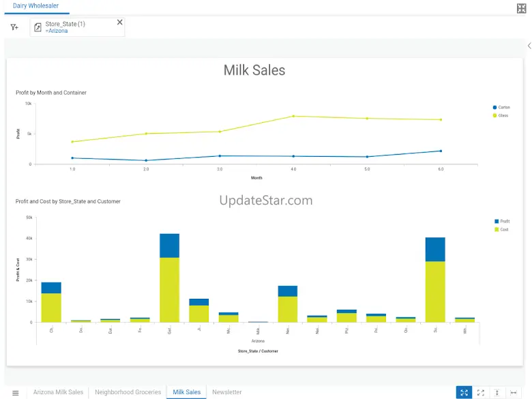532x399 pixels.
Task: Choose fit-to-width view mode icon
Action: [x=514, y=392]
